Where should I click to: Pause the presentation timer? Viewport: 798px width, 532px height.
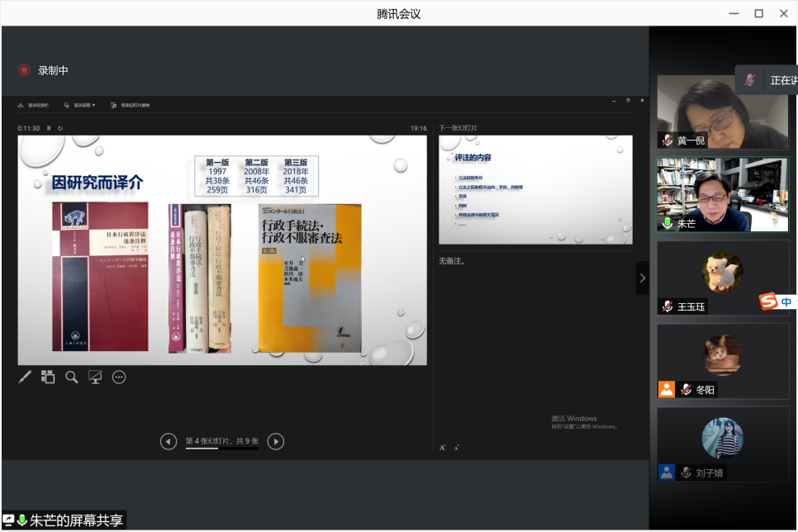click(x=49, y=128)
